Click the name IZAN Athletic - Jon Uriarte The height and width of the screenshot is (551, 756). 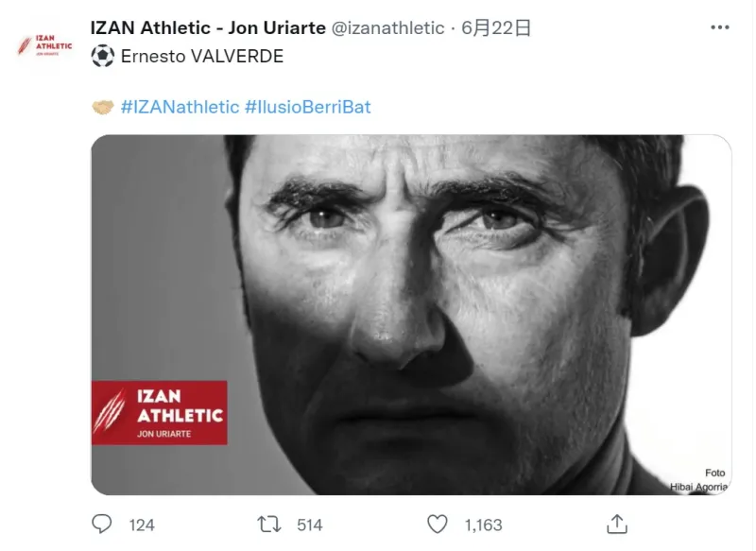point(207,28)
